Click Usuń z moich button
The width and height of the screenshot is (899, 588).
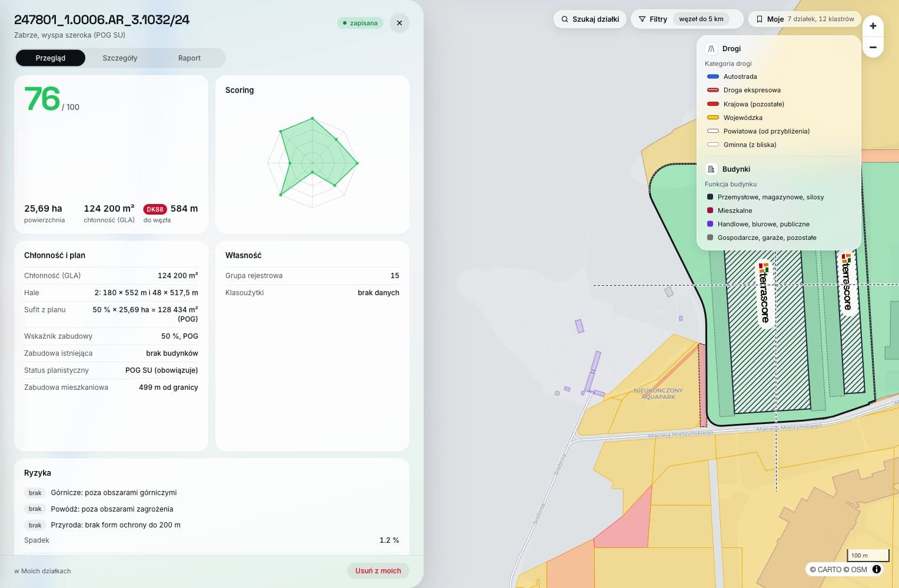coord(378,571)
